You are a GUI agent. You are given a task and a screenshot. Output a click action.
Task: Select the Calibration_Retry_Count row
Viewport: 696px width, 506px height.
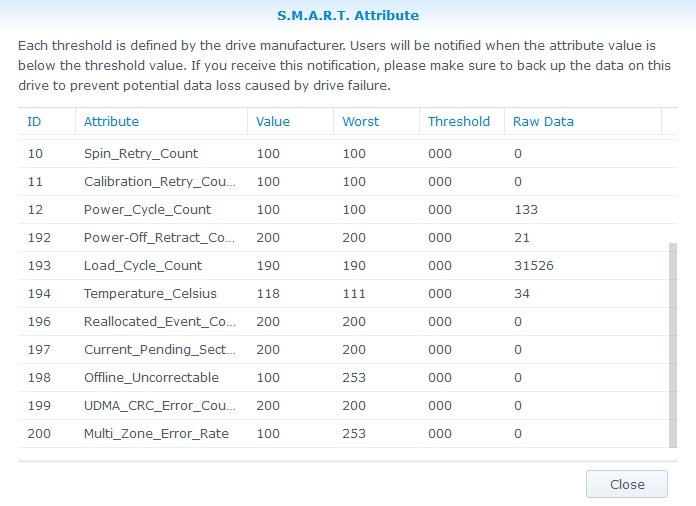[x=159, y=182]
